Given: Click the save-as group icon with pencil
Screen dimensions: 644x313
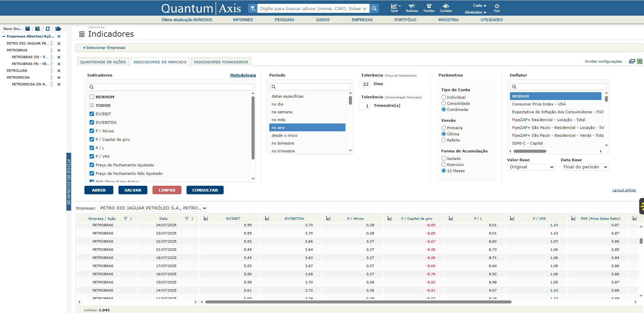Looking at the screenshot, I should point(38,29).
